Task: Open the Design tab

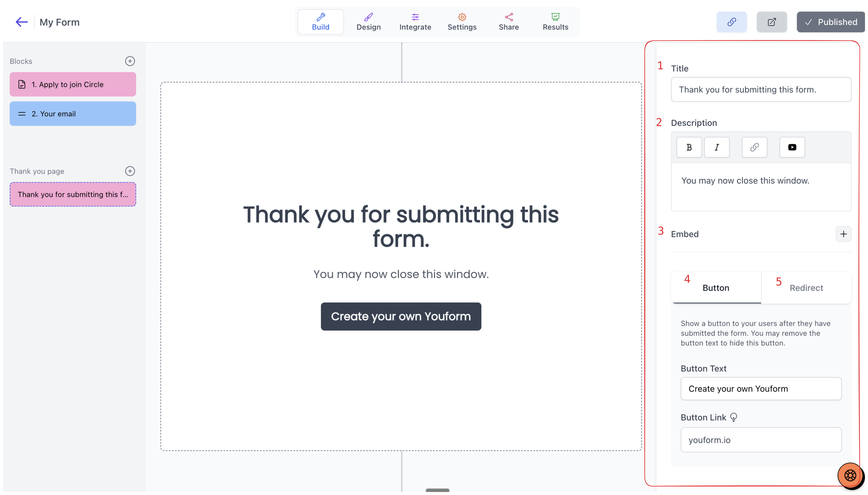Action: pos(369,22)
